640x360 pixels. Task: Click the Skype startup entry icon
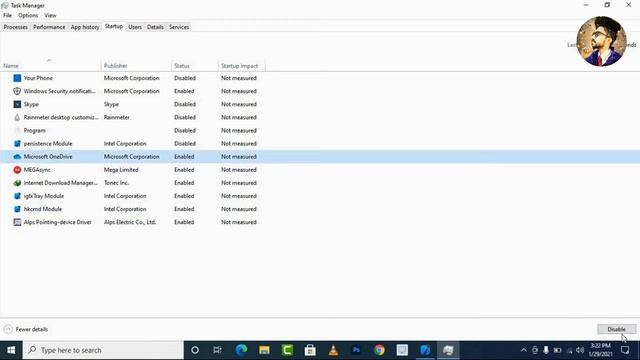(17, 104)
